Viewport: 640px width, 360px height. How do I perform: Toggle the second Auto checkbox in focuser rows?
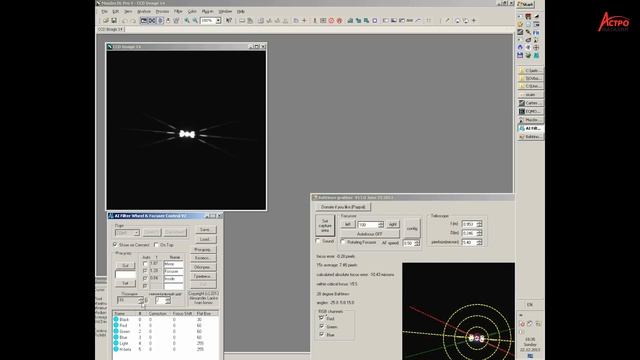[x=145, y=271]
